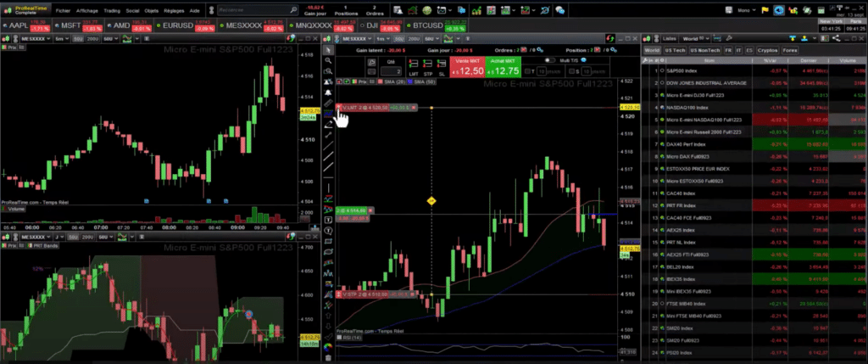Select the World filter tab
Image resolution: width=868 pixels, height=364 pixels.
pyautogui.click(x=652, y=50)
